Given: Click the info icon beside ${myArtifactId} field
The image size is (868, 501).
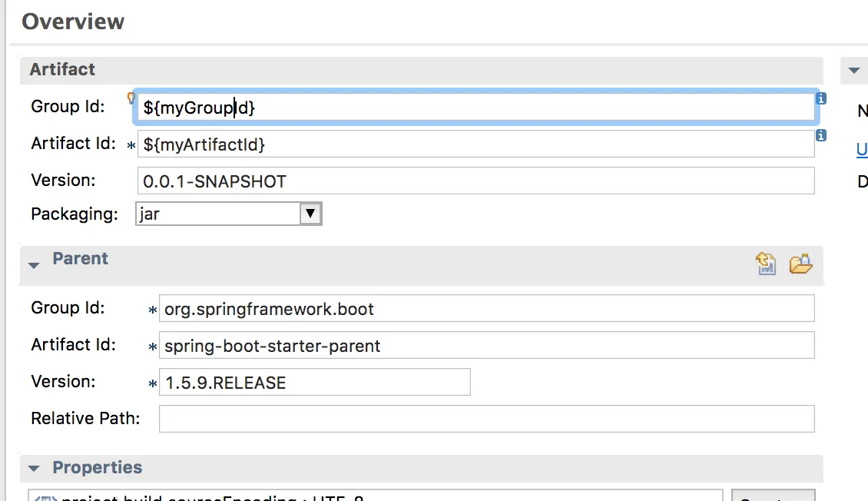Looking at the screenshot, I should (x=821, y=135).
